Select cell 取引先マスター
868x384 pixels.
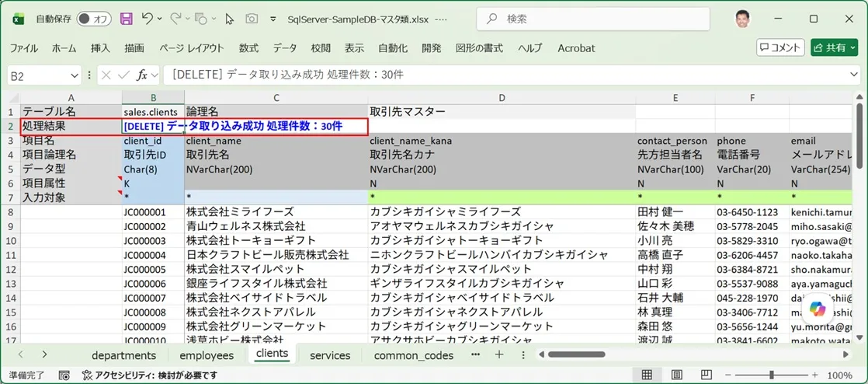point(502,111)
